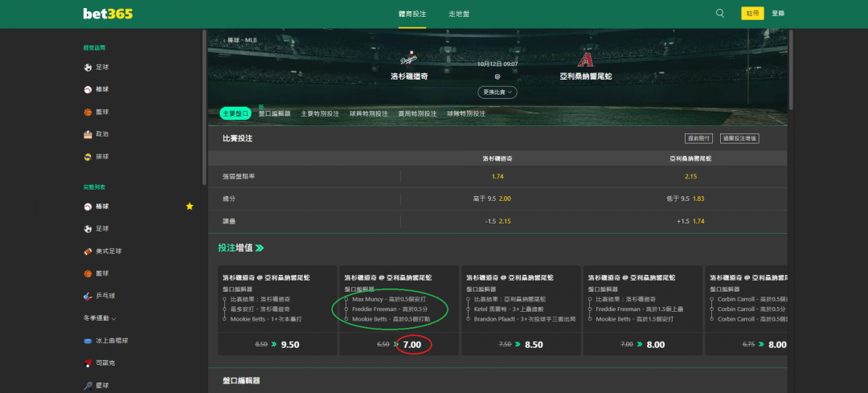Click the 比賽投注 section header

[x=237, y=138]
